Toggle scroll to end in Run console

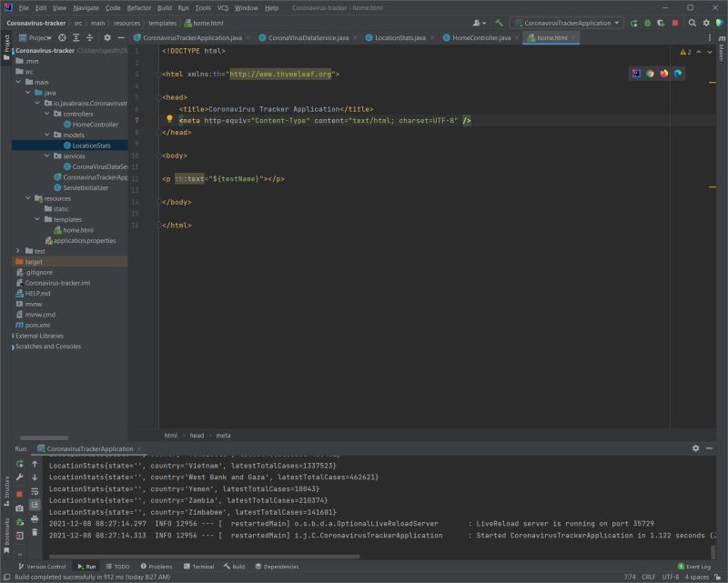click(x=35, y=505)
